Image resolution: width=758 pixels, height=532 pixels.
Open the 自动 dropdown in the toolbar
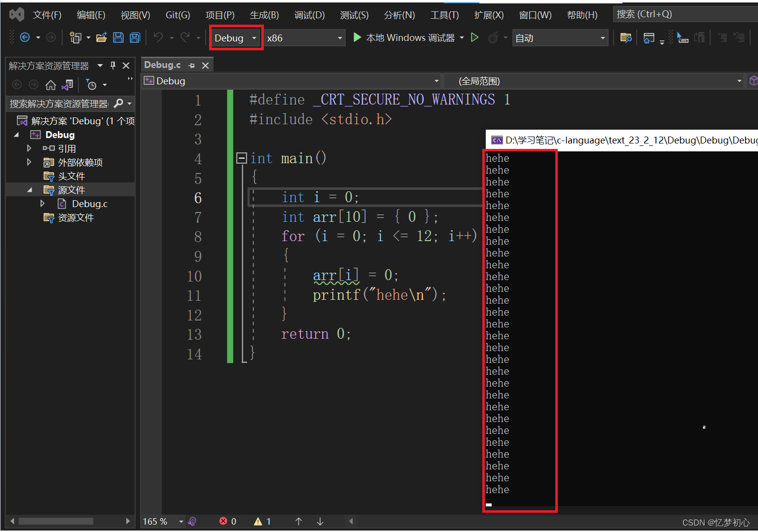click(560, 38)
